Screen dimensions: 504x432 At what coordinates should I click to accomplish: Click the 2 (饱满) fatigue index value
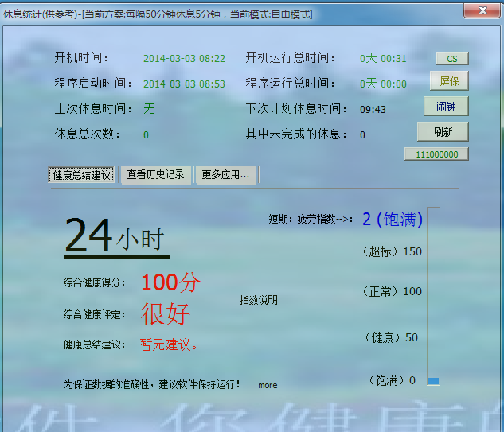click(x=393, y=220)
